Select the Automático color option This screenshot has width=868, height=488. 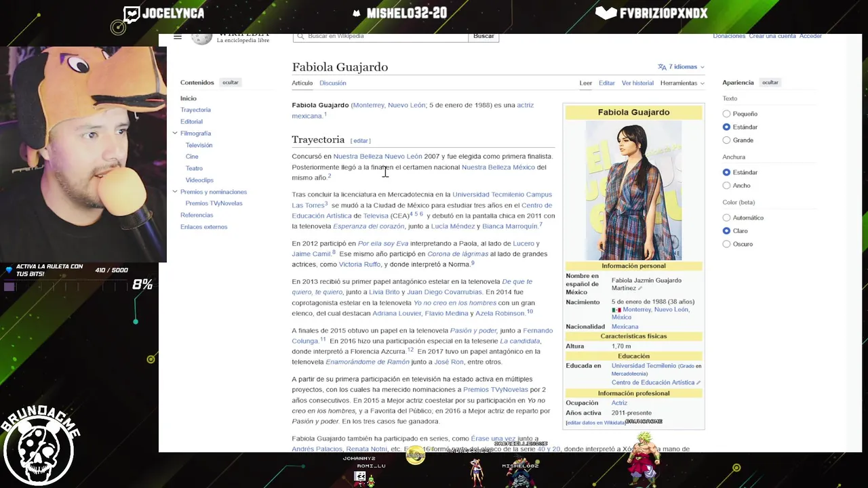[726, 218]
